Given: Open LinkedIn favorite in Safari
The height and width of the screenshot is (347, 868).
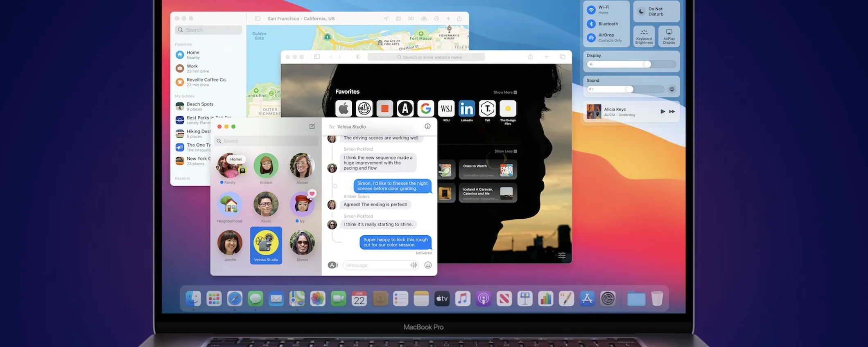Looking at the screenshot, I should [467, 108].
